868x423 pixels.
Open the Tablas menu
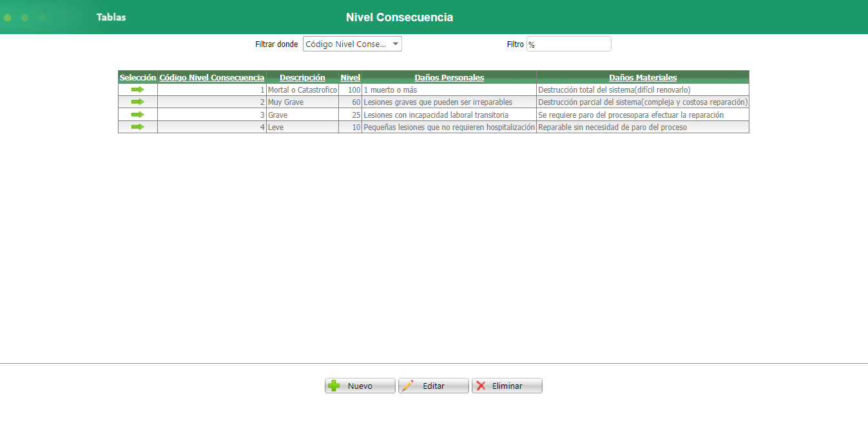point(111,17)
